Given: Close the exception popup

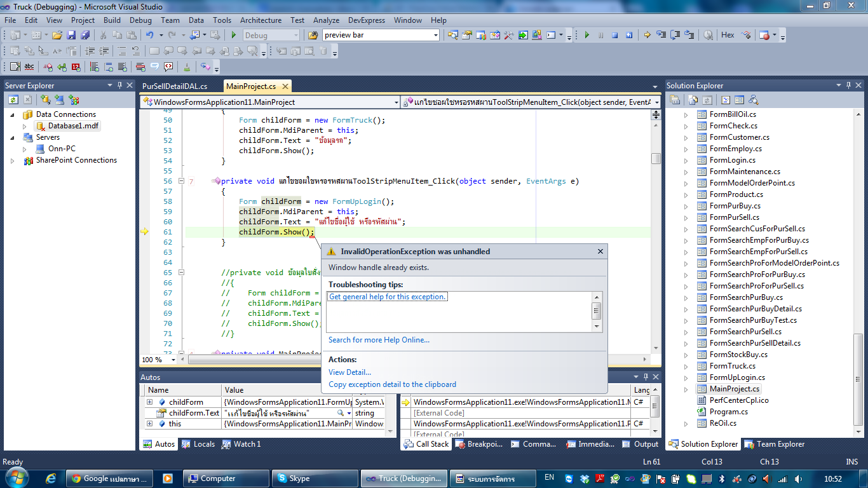Looking at the screenshot, I should pos(600,252).
